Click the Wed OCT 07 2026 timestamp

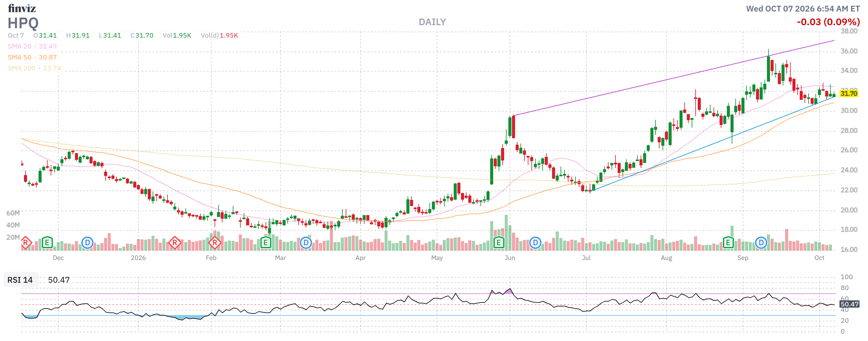pyautogui.click(x=803, y=9)
